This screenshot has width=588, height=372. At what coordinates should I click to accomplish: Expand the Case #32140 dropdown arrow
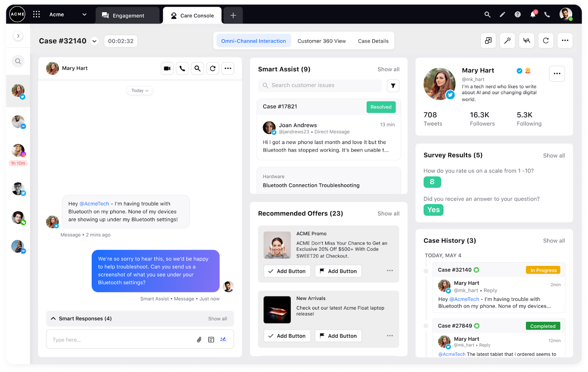tap(94, 41)
